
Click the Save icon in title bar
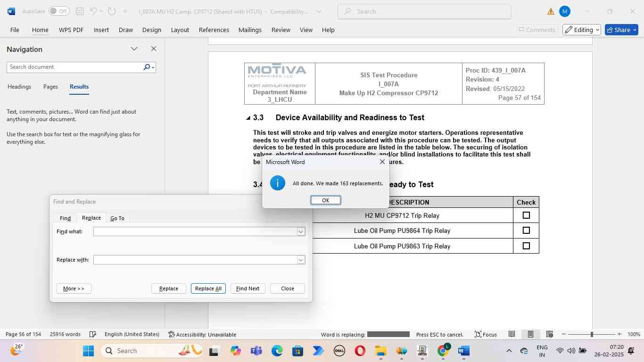80,11
